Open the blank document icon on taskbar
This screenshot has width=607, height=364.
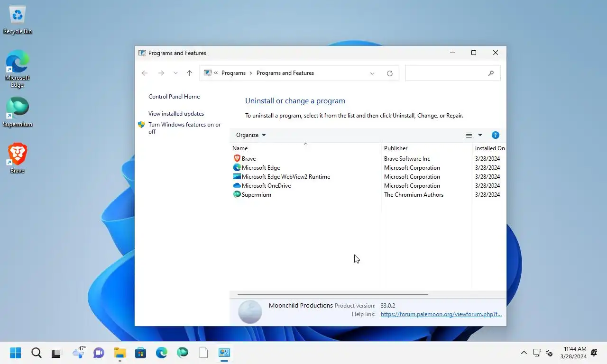click(203, 353)
